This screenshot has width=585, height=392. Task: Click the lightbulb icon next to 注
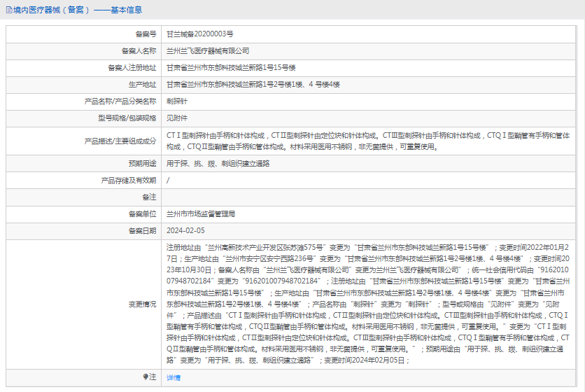146,377
